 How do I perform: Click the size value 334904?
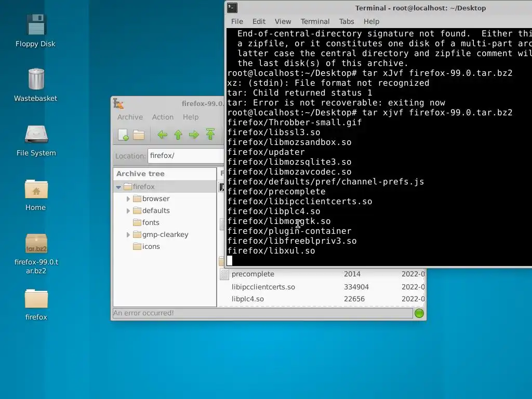coord(356,287)
